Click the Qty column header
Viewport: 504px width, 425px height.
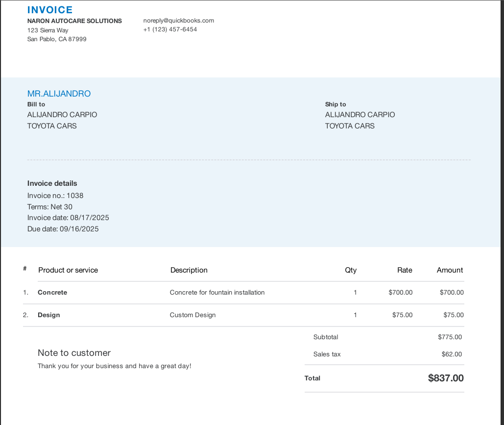[x=351, y=270]
